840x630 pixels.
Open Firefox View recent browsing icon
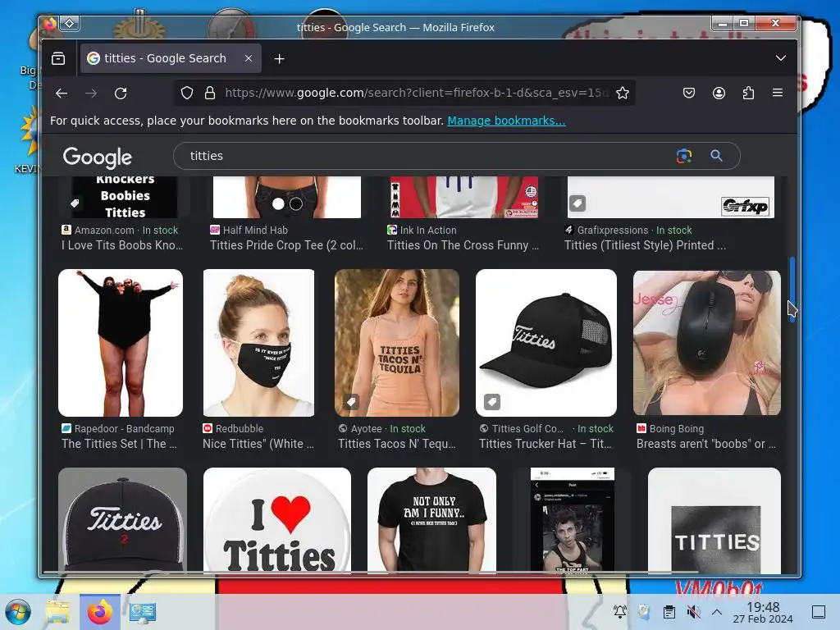point(58,58)
